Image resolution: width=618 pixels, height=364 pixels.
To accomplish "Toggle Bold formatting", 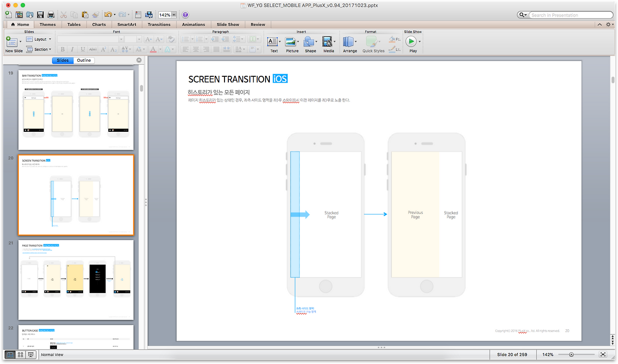I will coord(62,49).
